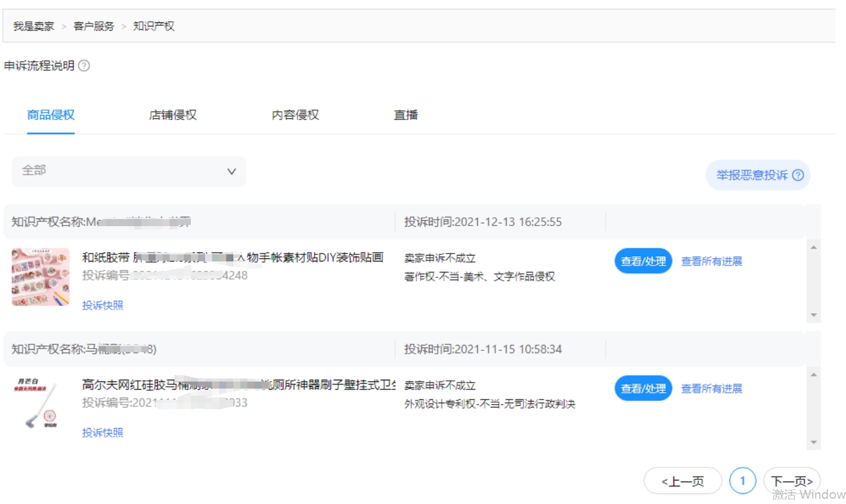Go to 下一页 next page

pos(791,482)
